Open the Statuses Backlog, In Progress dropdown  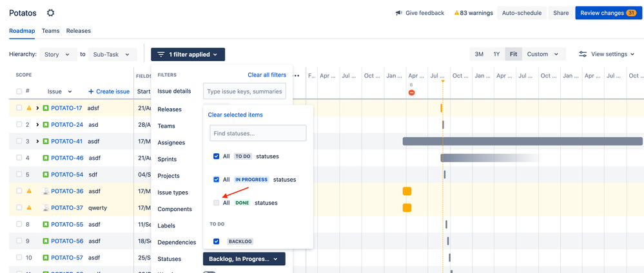pyautogui.click(x=244, y=259)
